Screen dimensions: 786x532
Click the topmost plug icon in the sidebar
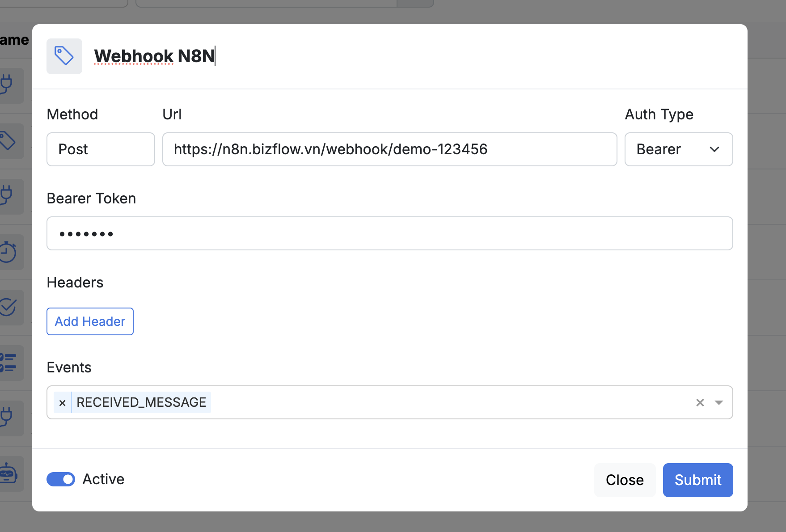pos(7,85)
